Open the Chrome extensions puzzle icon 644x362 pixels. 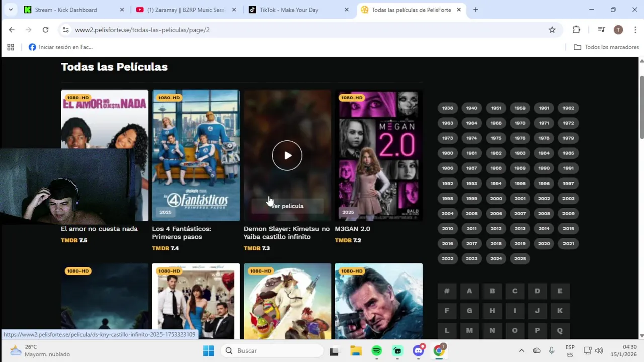pyautogui.click(x=576, y=30)
